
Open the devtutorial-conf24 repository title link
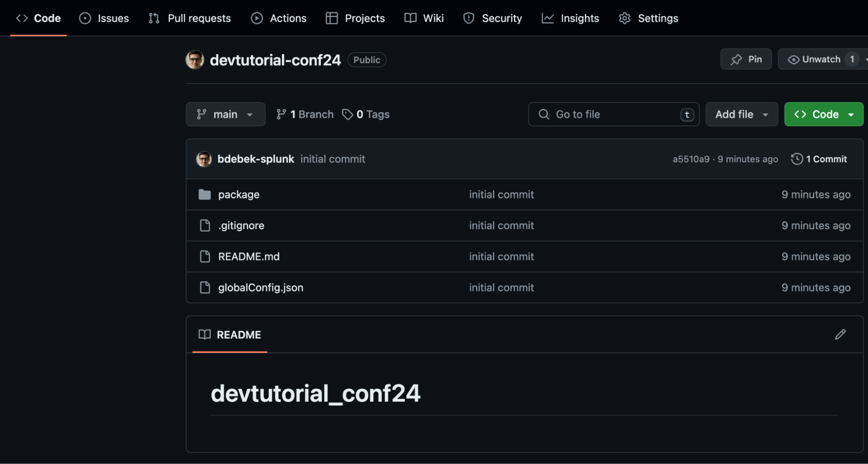(x=275, y=60)
